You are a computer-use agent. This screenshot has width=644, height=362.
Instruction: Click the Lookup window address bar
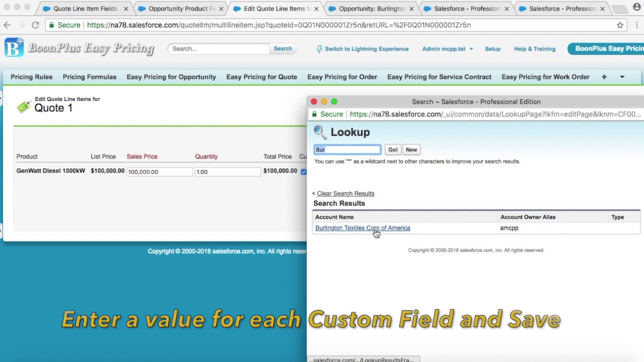pyautogui.click(x=475, y=114)
